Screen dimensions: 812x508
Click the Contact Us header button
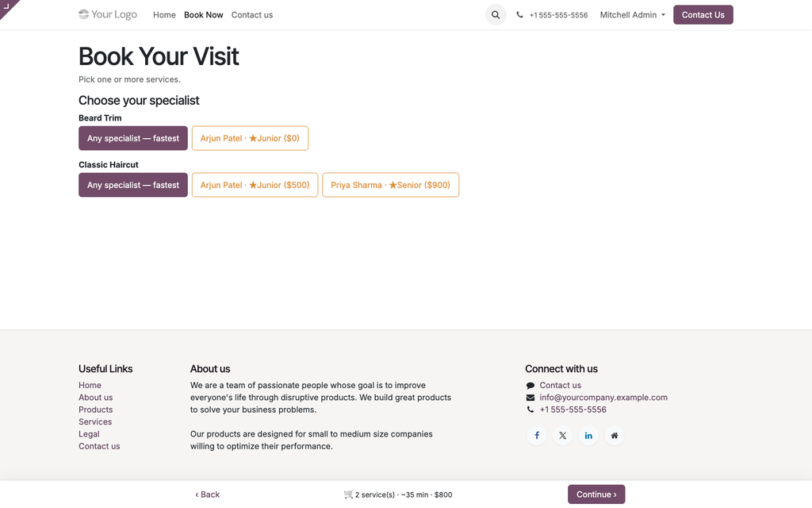703,15
